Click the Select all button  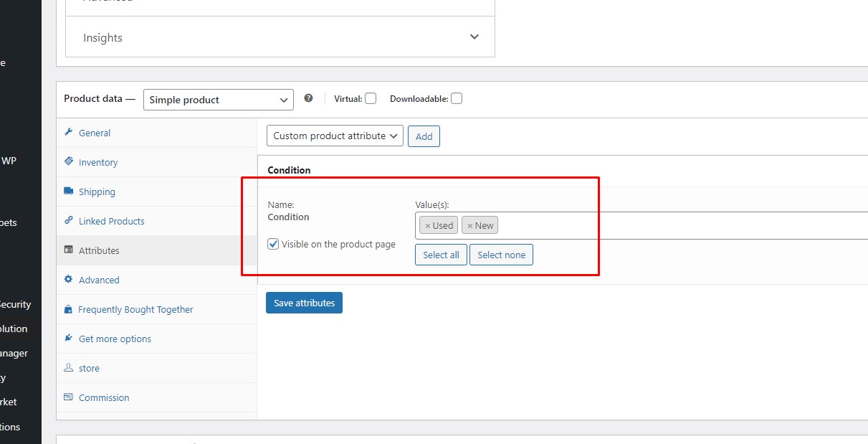(441, 255)
